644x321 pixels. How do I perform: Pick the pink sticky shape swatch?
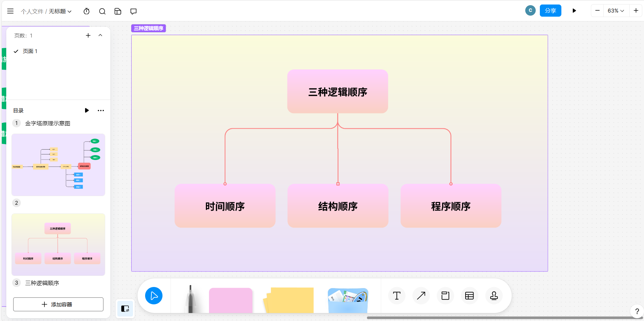(231, 300)
